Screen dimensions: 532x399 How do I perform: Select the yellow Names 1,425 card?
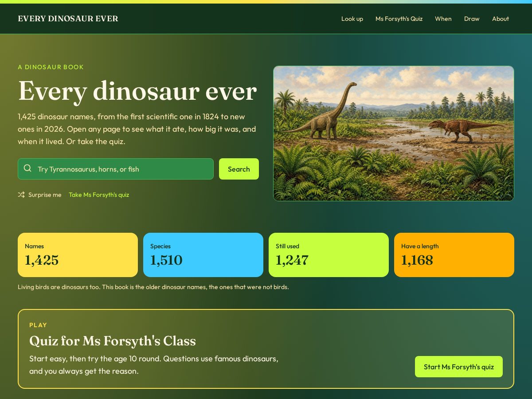click(78, 255)
